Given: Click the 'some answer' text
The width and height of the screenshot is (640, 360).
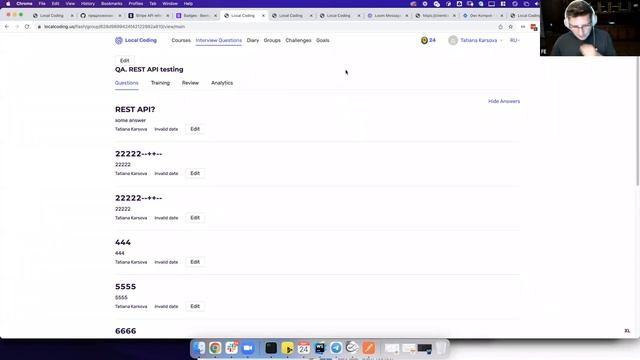Looking at the screenshot, I should click(x=130, y=120).
